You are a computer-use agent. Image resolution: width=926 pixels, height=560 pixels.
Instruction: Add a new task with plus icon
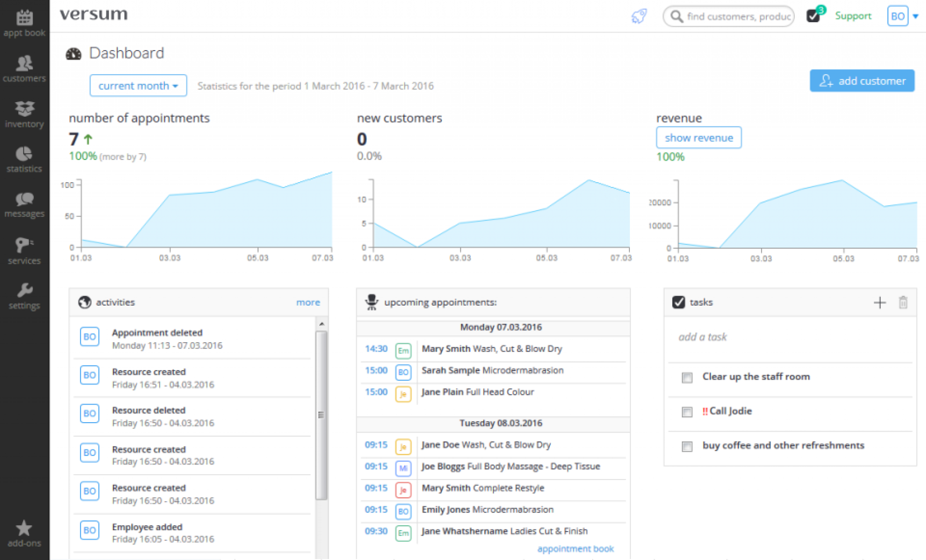click(x=879, y=302)
